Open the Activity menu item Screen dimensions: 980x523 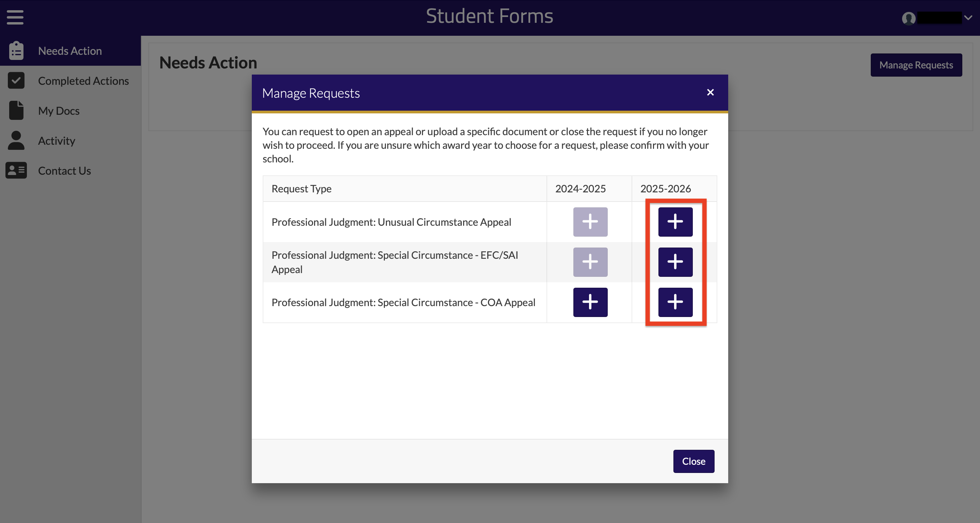57,141
